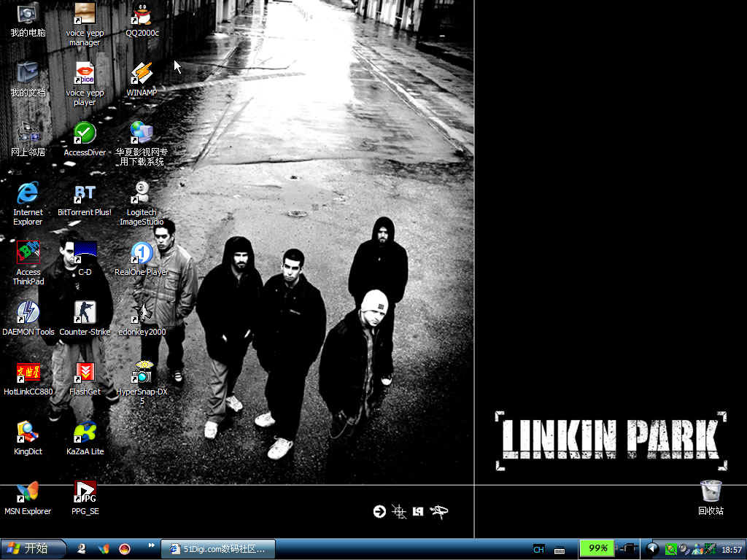The width and height of the screenshot is (747, 560).
Task: Expand hidden Quick Launch items chevron
Action: [152, 545]
